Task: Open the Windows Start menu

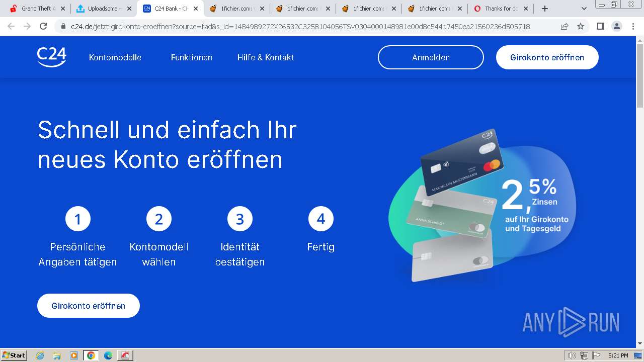Action: click(14, 355)
